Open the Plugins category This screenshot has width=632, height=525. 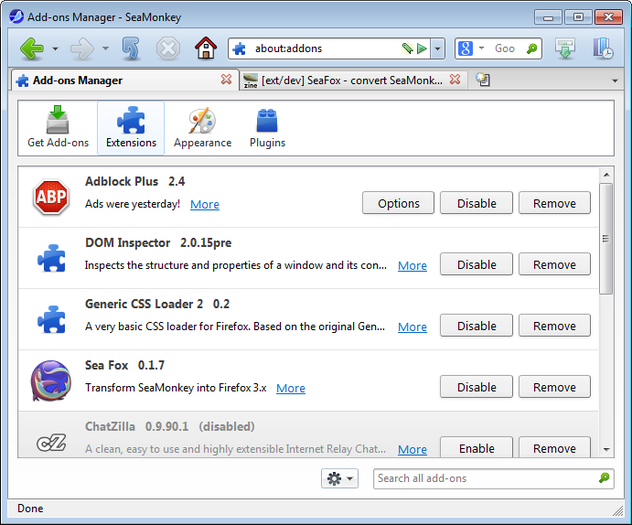(x=267, y=128)
